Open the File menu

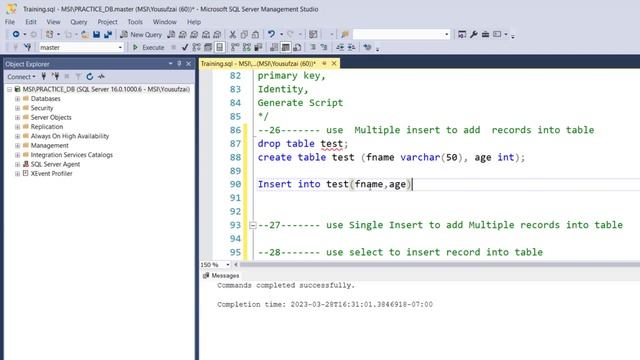(x=10, y=22)
